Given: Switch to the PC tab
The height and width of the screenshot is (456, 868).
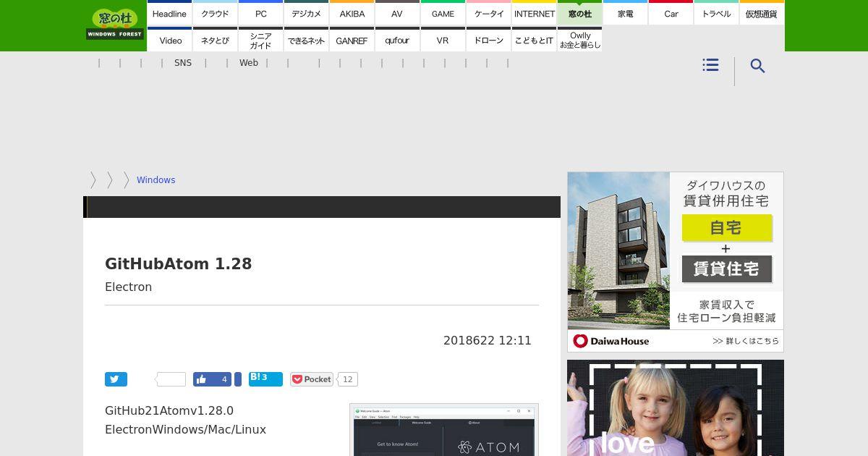Looking at the screenshot, I should 260,14.
